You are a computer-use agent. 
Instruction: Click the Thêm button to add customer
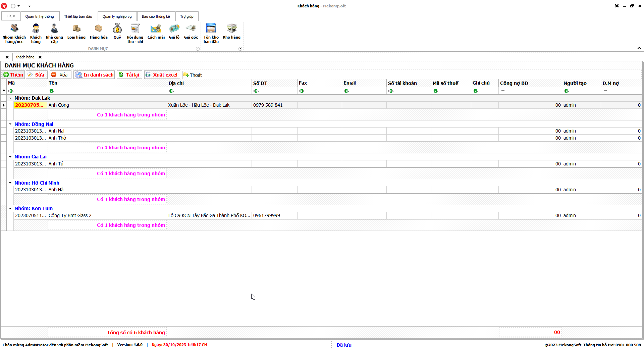[x=13, y=75]
